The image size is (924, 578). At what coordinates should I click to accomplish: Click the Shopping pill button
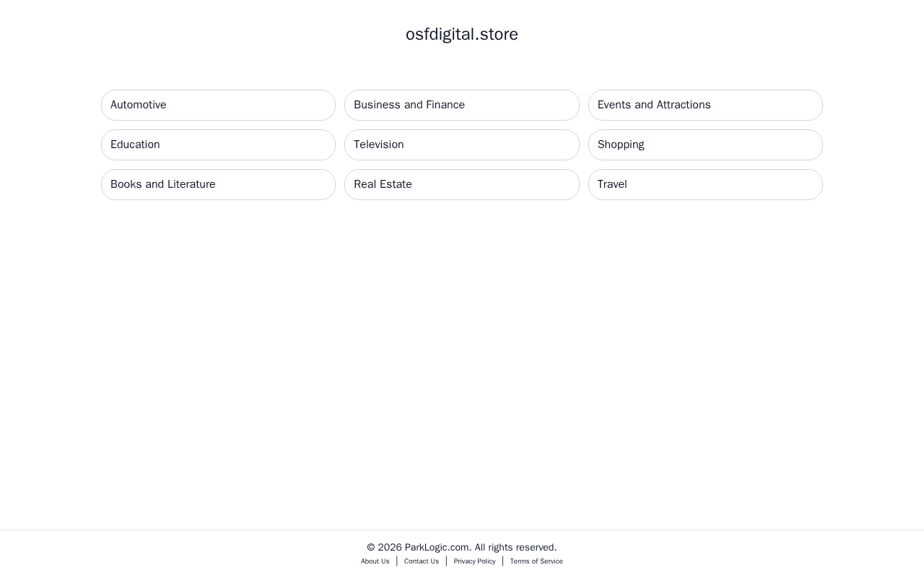tap(705, 144)
